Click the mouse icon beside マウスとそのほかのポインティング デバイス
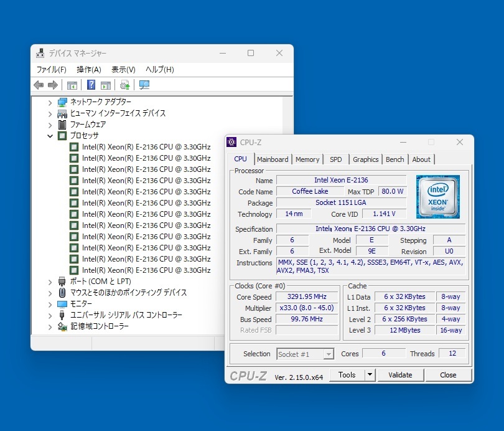 (62, 293)
